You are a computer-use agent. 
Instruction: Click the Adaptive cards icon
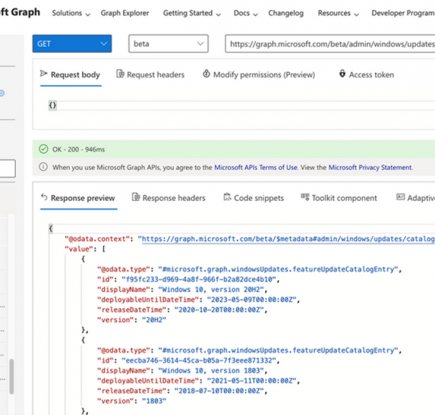(400, 197)
